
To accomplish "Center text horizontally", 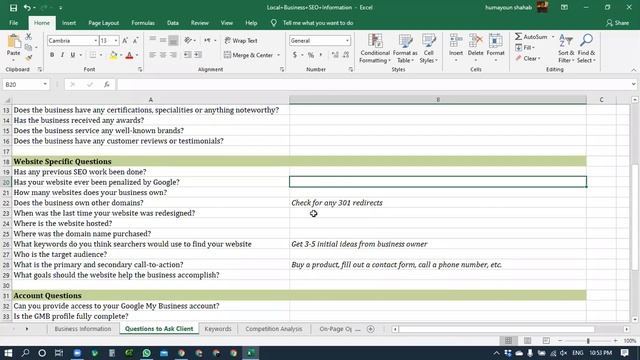I will (163, 55).
